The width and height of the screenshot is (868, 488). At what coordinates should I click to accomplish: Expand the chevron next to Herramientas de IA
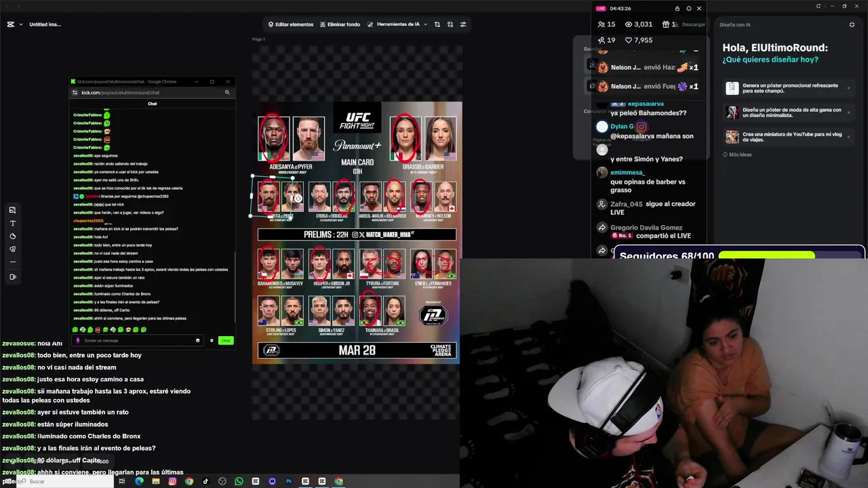[x=425, y=24]
